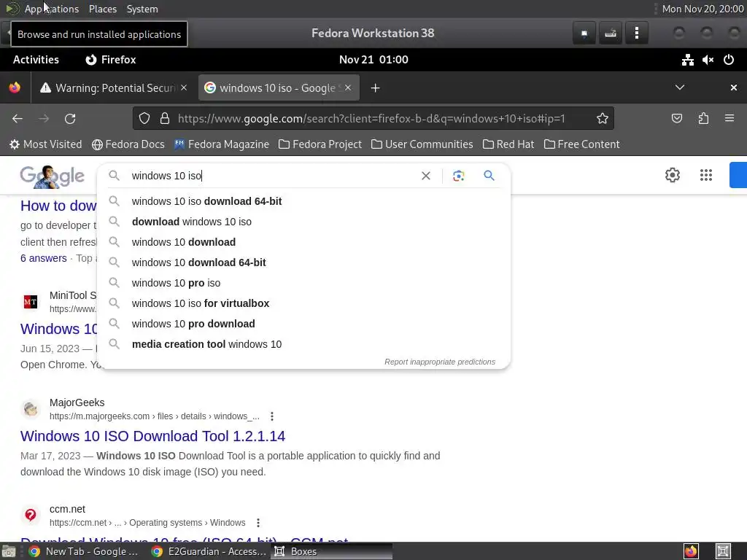Click the Boxes tray icon at bottom right
747x560 pixels.
[723, 551]
